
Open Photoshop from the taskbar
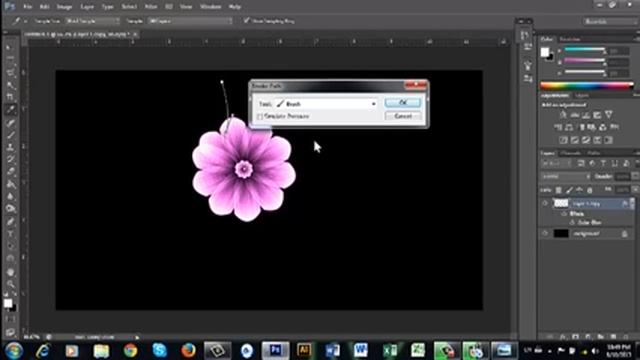(276, 350)
